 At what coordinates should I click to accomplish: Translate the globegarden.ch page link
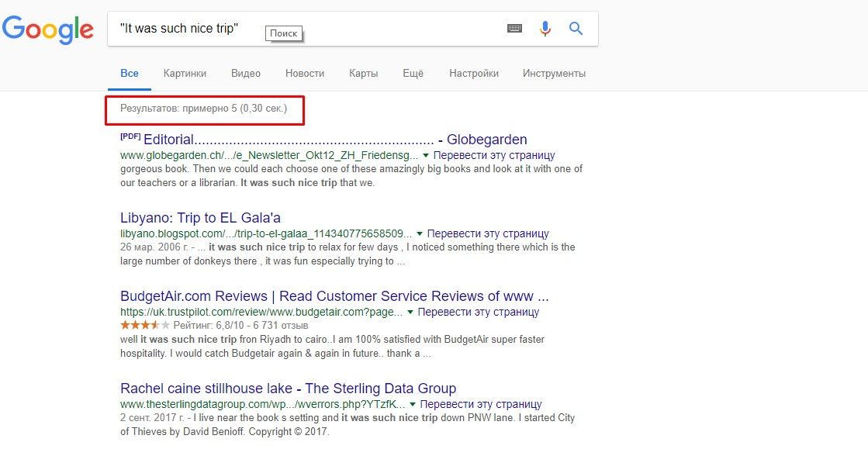pyautogui.click(x=494, y=156)
